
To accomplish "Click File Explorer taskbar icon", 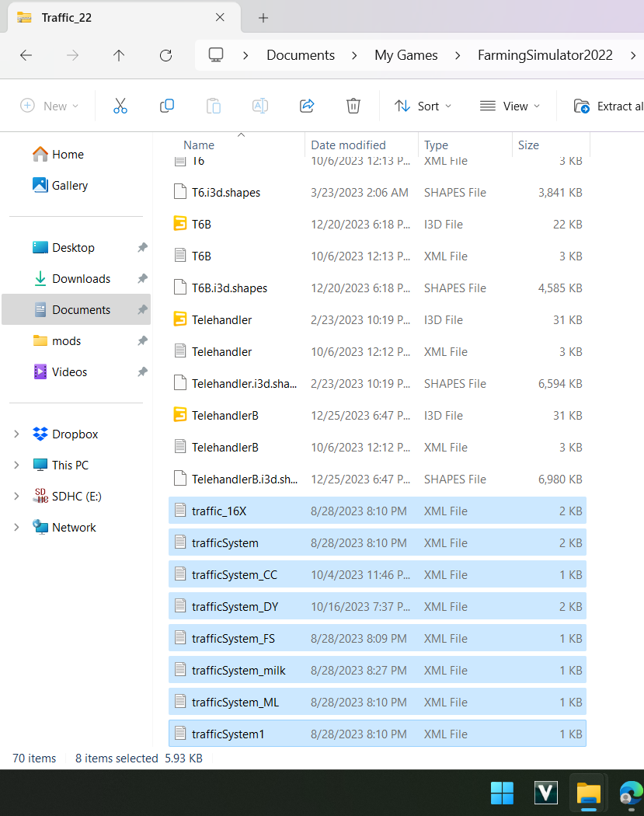I will [589, 793].
